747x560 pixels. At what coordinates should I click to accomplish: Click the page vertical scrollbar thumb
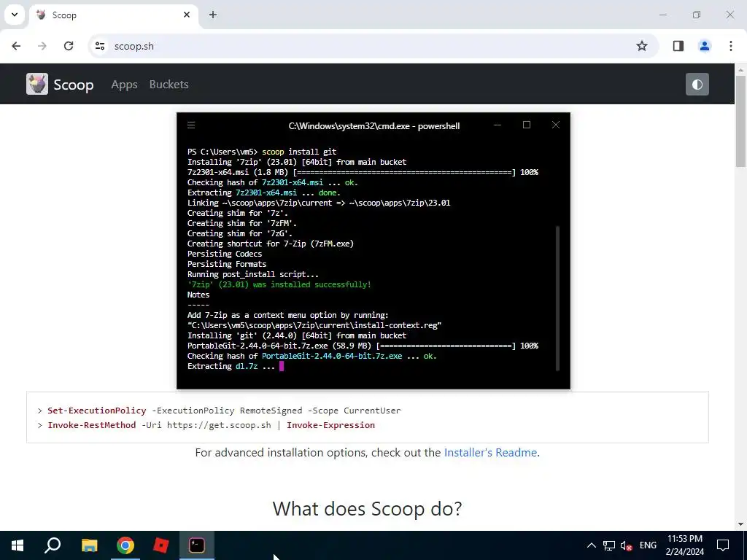(741, 122)
